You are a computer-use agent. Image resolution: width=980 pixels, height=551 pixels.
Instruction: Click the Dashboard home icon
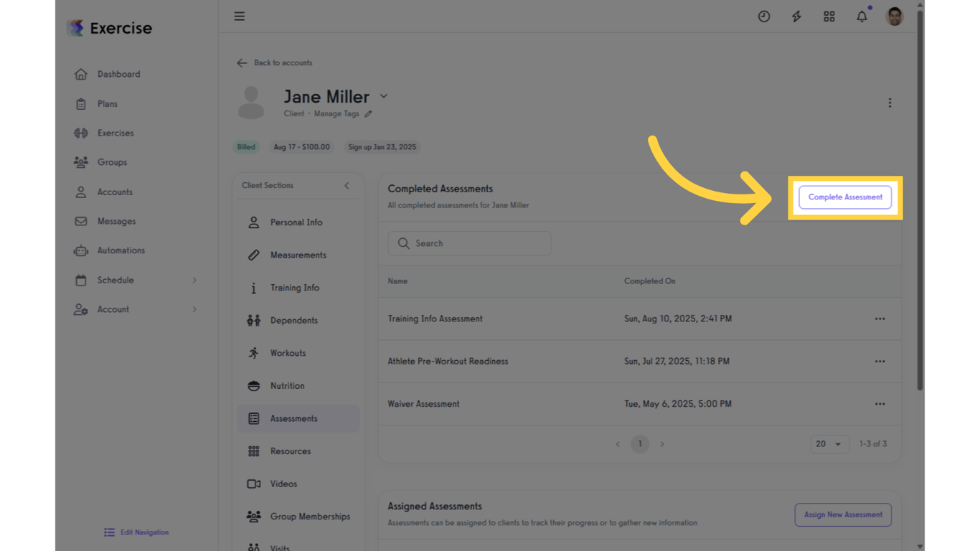point(81,75)
